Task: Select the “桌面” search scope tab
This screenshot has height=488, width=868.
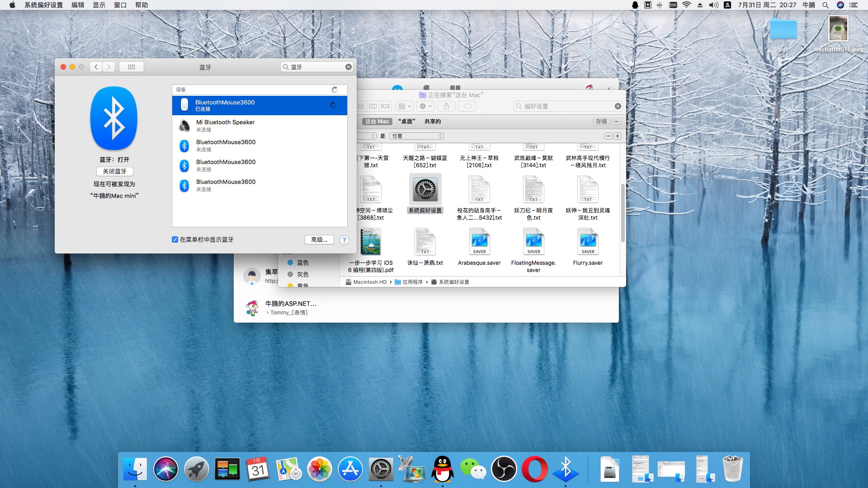Action: [x=406, y=122]
